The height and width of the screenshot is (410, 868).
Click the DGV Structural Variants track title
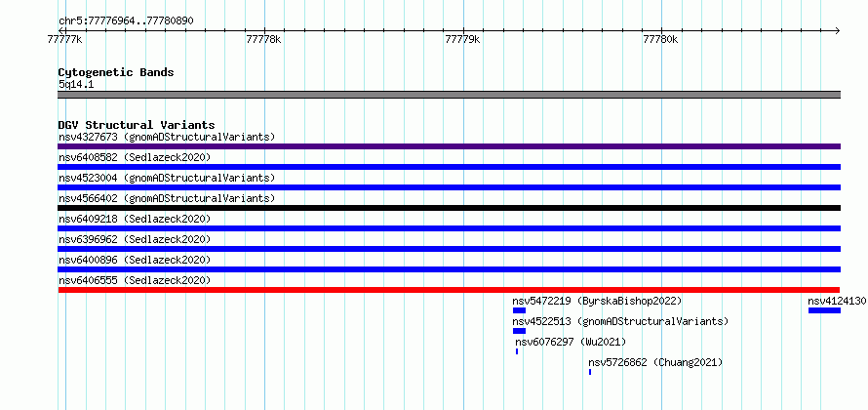(x=137, y=125)
